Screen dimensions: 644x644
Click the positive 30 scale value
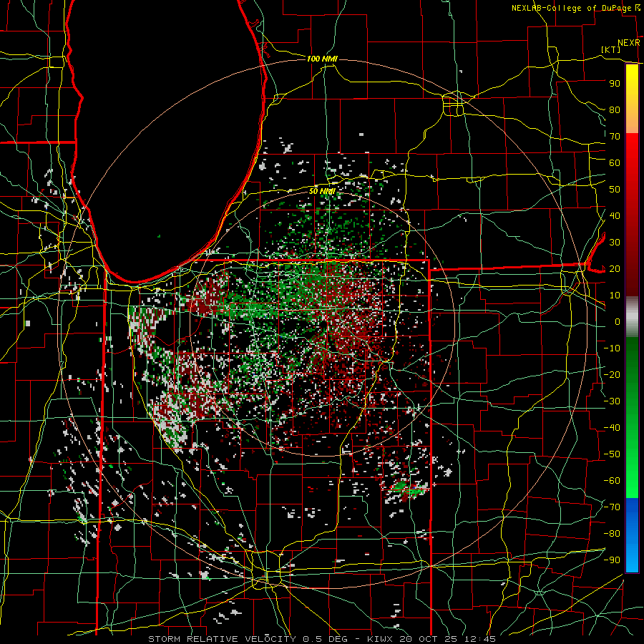(615, 243)
